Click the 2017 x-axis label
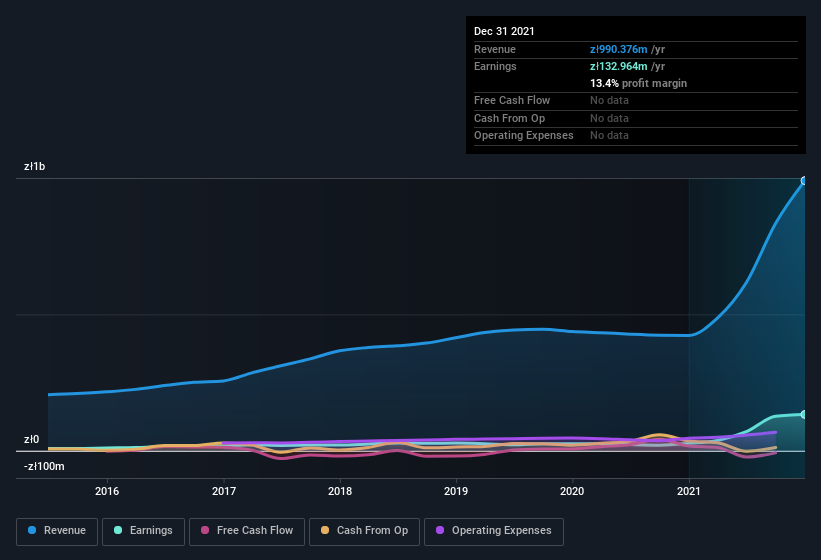Screen dimensions: 821x560 pos(224,491)
